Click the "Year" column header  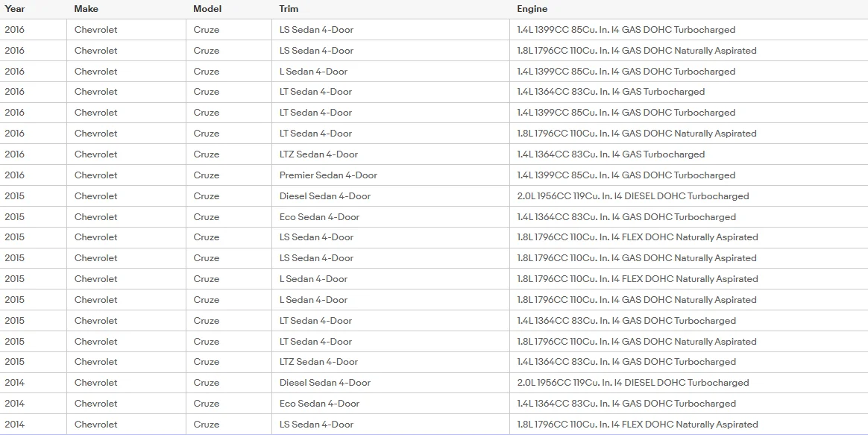pos(14,9)
